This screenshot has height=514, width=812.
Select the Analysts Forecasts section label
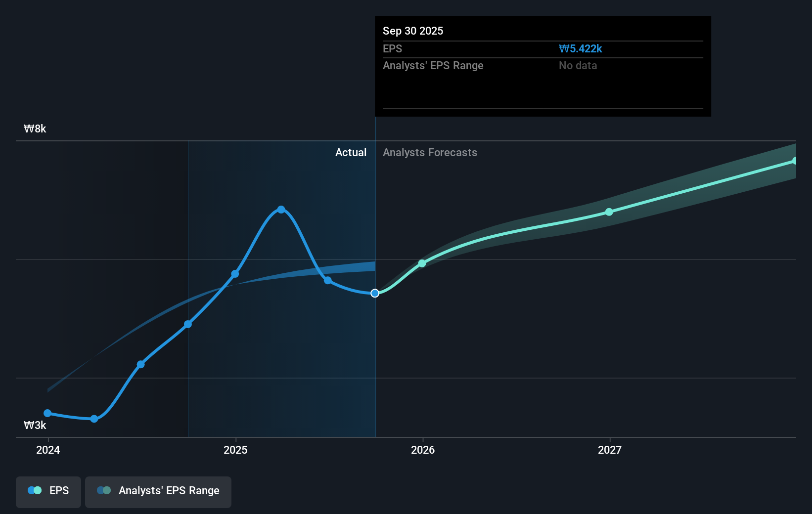[430, 152]
